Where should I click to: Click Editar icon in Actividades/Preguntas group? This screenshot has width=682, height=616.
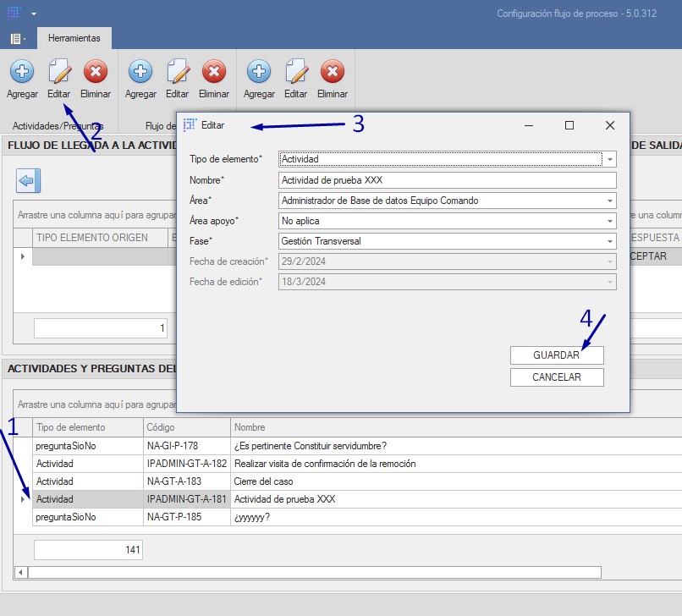[x=59, y=71]
